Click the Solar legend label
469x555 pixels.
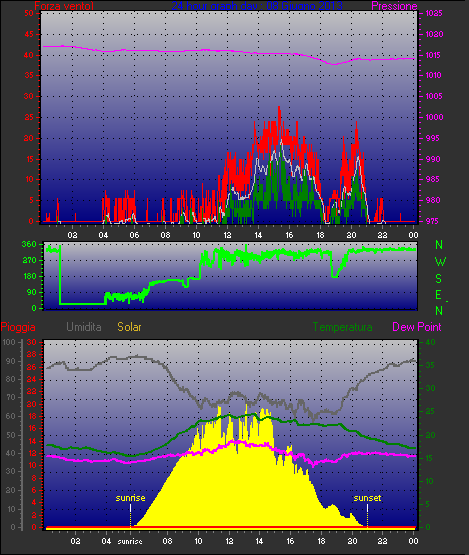coord(129,327)
